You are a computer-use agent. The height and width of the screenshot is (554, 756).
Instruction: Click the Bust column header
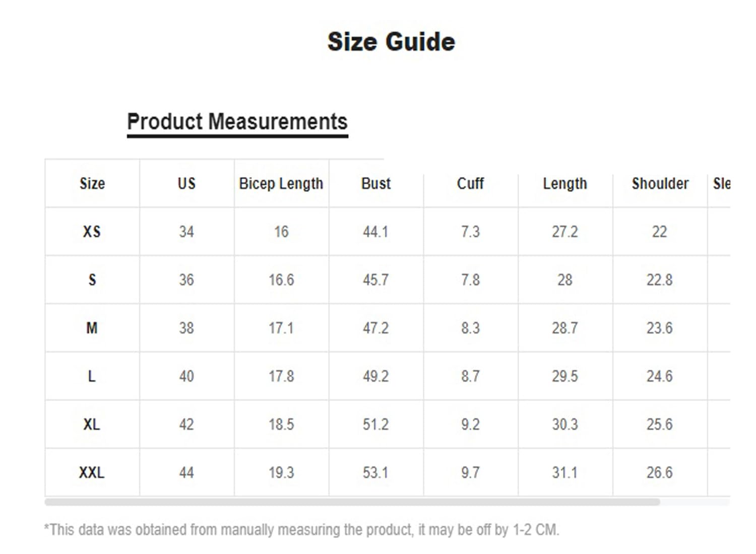(375, 183)
